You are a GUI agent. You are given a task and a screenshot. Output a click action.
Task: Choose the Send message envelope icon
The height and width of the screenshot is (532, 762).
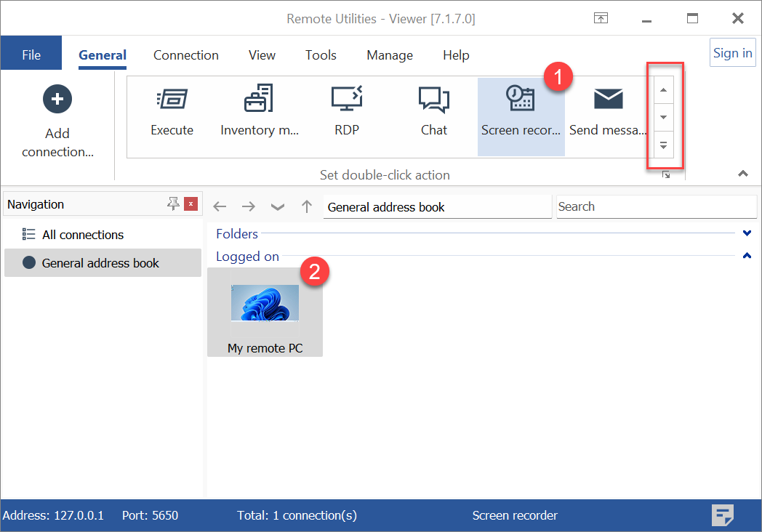(608, 100)
